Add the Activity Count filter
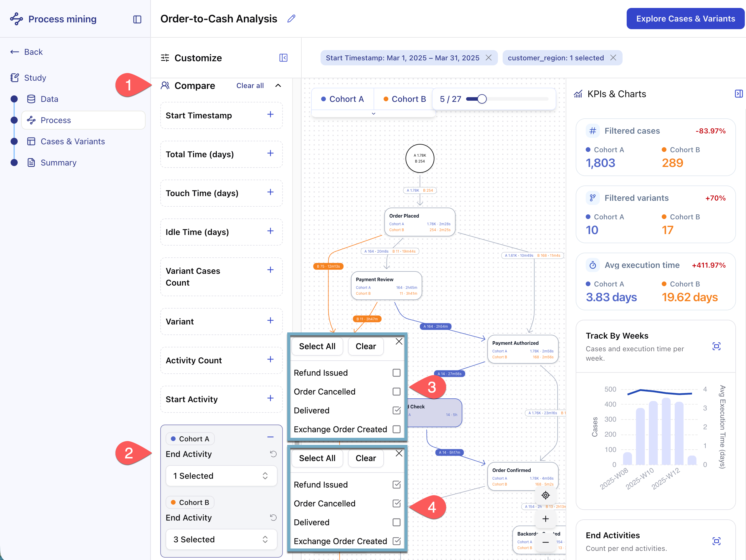Screen dimensions: 746x560 (x=270, y=359)
